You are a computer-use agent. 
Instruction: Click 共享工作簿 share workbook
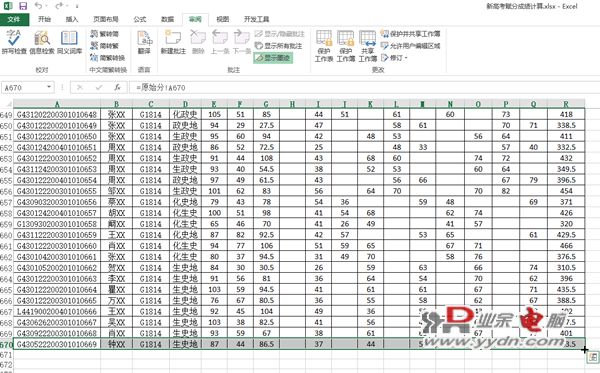tap(368, 46)
